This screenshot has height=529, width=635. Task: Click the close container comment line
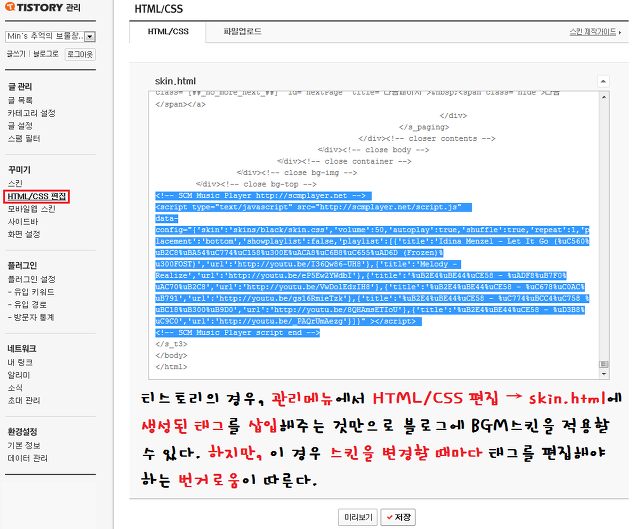[x=344, y=161]
